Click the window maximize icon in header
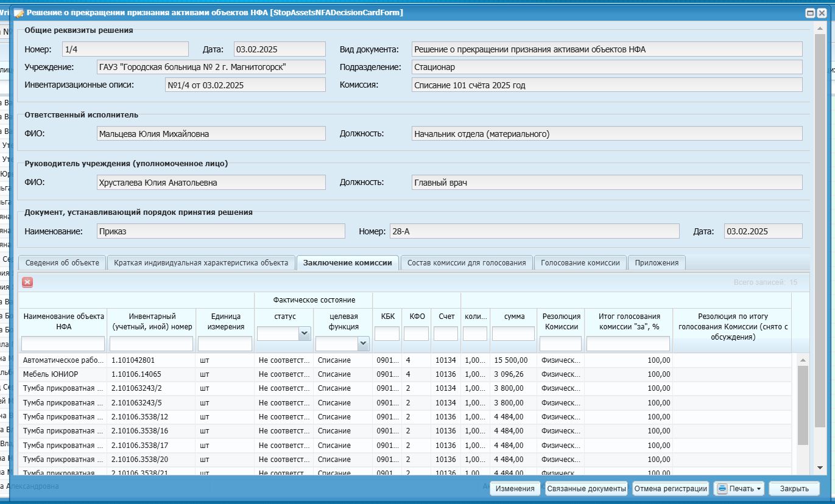Image resolution: width=835 pixels, height=504 pixels. (810, 13)
